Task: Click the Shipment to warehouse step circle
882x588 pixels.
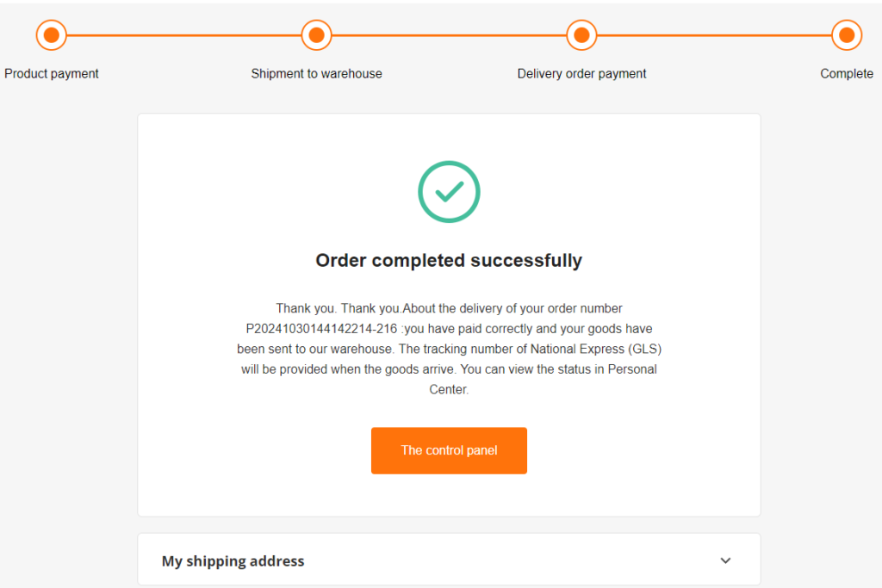Action: click(317, 35)
